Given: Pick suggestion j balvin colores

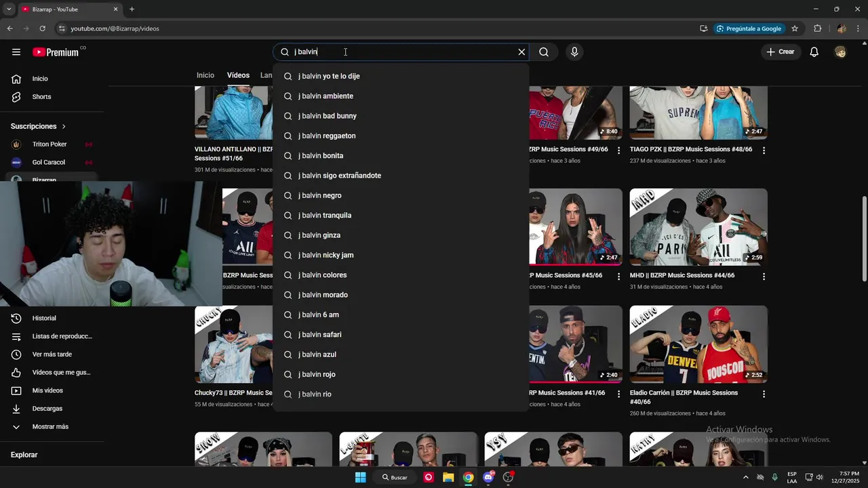Looking at the screenshot, I should coord(401,275).
